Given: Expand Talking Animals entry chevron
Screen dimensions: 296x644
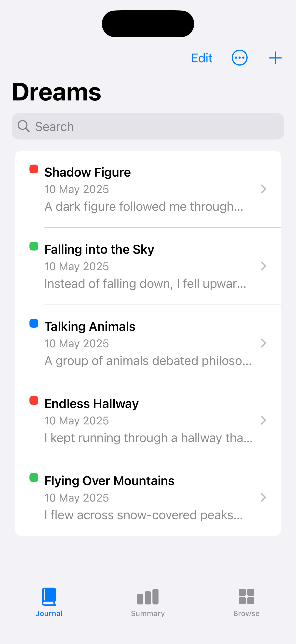Looking at the screenshot, I should 263,343.
